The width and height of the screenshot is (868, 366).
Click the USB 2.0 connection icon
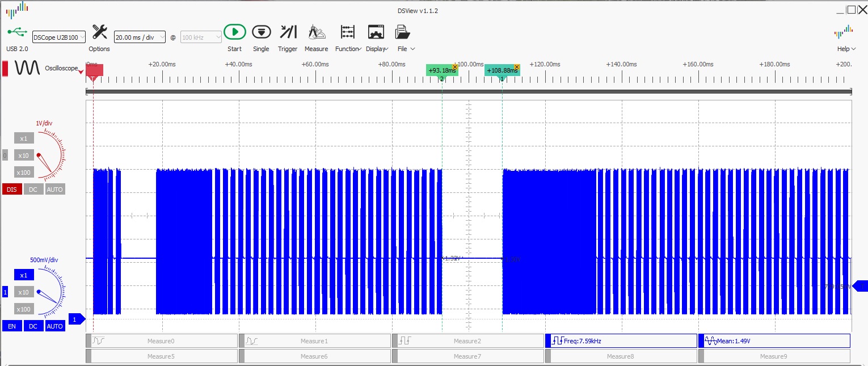(x=17, y=32)
